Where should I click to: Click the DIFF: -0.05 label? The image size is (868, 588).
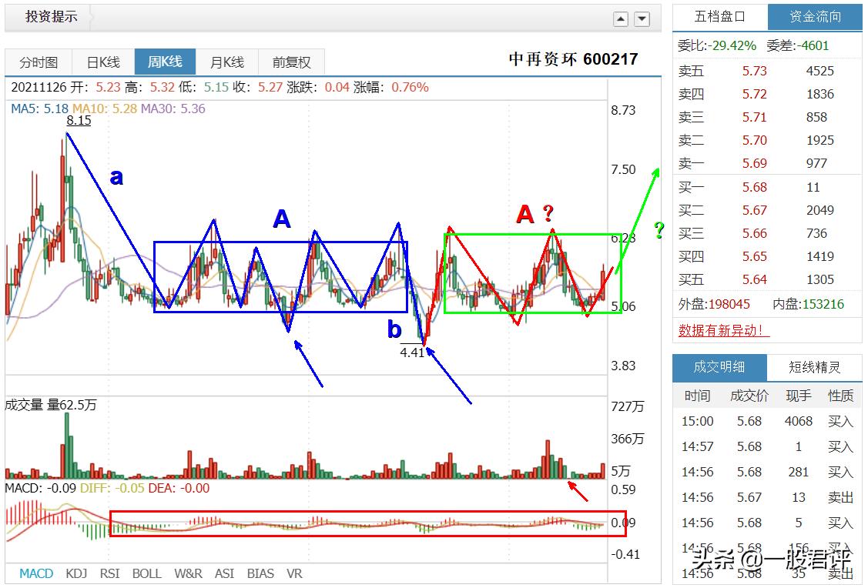click(112, 489)
